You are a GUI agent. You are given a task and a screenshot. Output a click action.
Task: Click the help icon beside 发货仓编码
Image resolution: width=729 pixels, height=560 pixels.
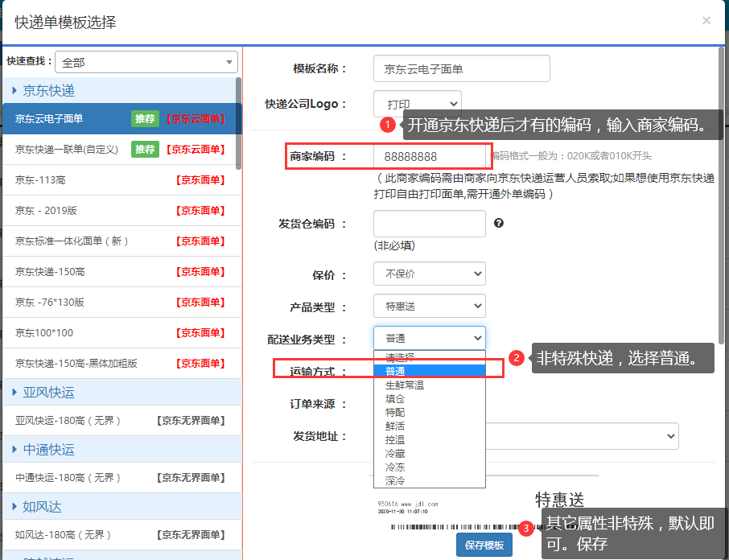point(499,223)
